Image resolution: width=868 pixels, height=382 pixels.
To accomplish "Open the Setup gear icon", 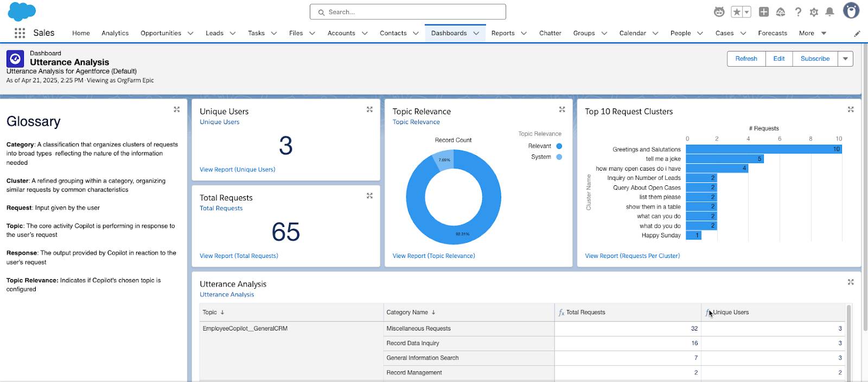I will tap(814, 12).
